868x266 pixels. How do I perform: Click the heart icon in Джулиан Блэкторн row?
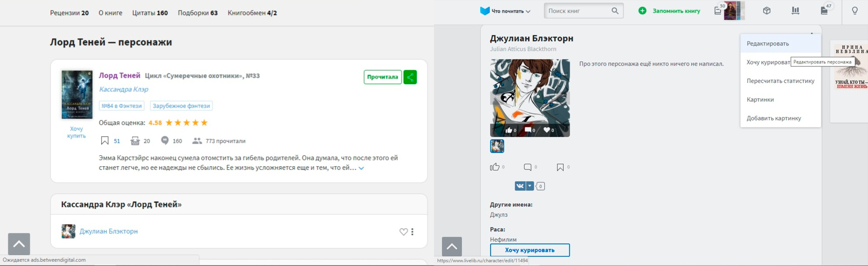tap(403, 232)
